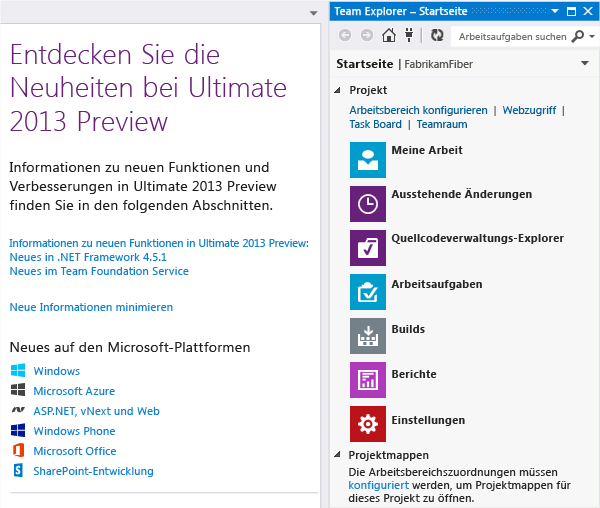Click the SharePoint logo icon
Viewport: 600px width, 508px height.
pyautogui.click(x=18, y=470)
